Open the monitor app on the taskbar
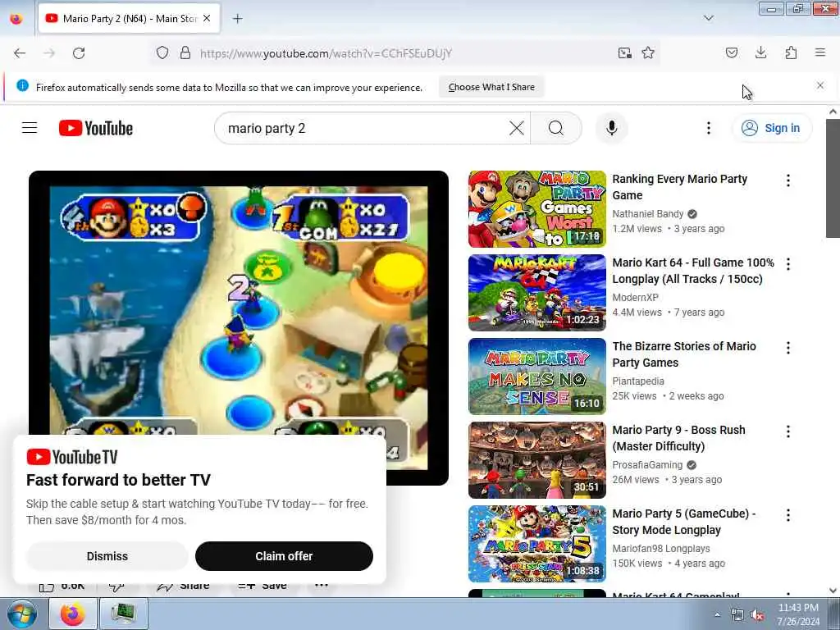 (124, 614)
